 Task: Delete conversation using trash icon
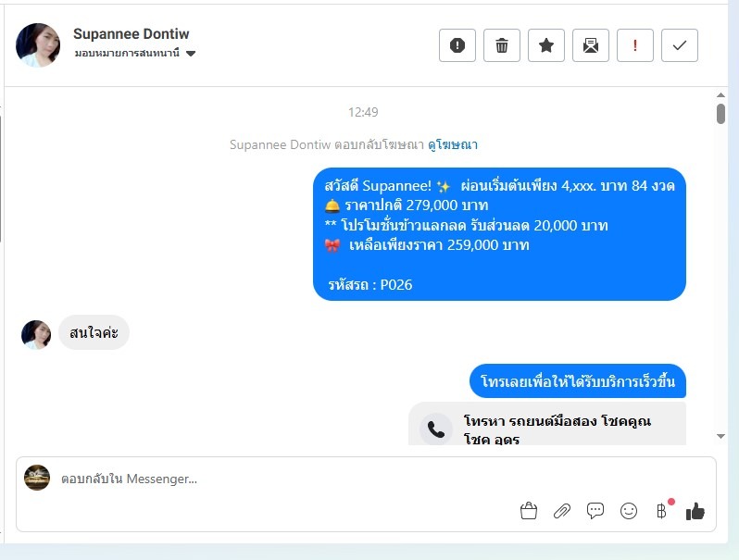coord(502,45)
